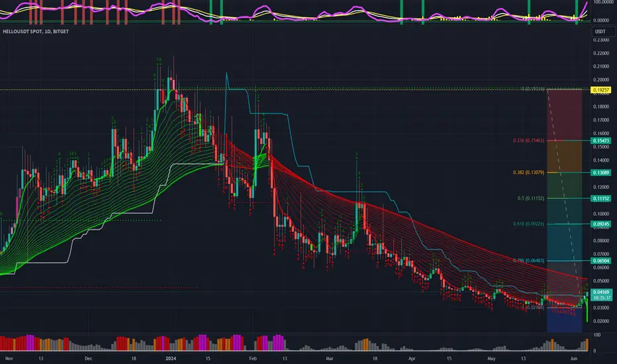Click the green 0.11152 price axis label

(601, 199)
